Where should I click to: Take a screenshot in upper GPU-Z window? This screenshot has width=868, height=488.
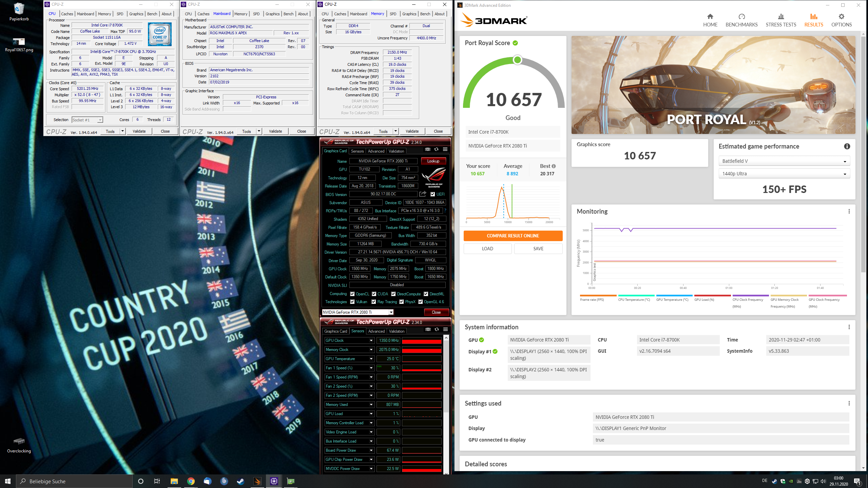(427, 150)
